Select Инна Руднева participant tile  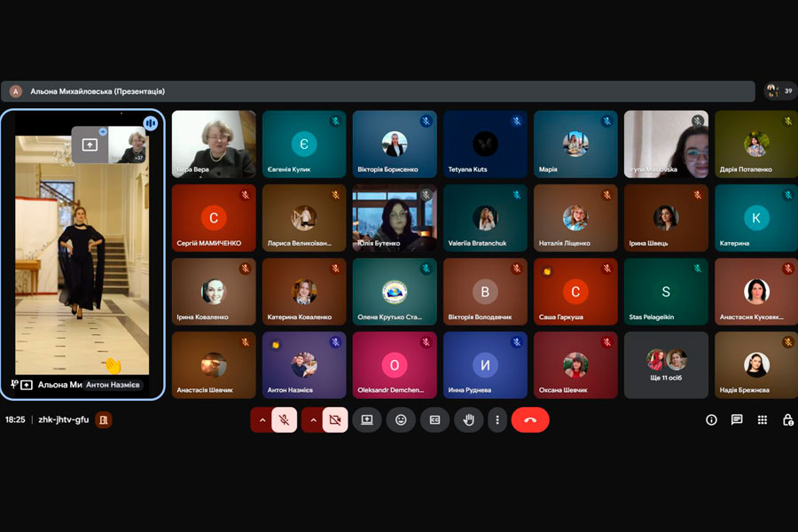click(485, 365)
